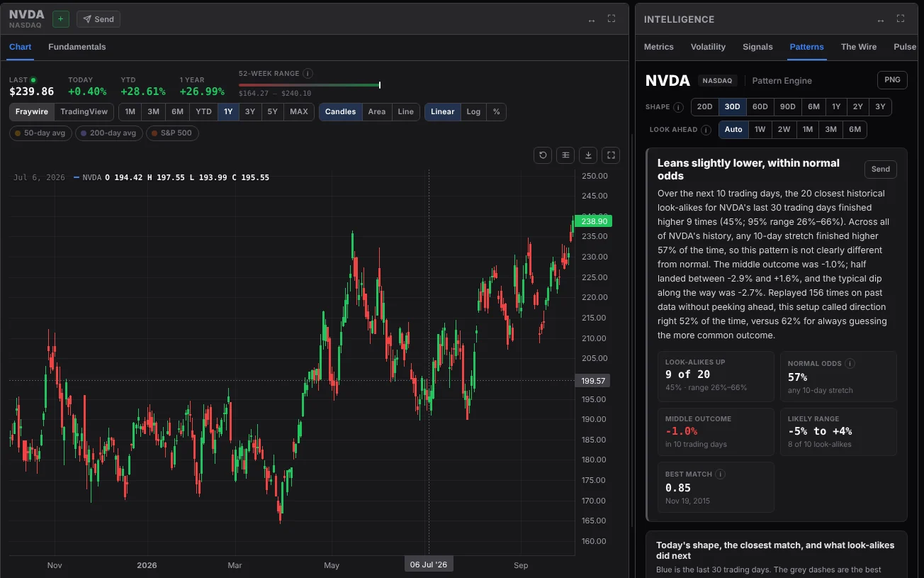Switch to the Signals tab
Screen dimensions: 924x578
pos(757,47)
